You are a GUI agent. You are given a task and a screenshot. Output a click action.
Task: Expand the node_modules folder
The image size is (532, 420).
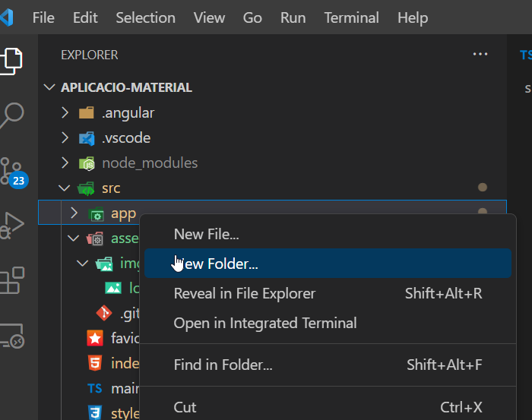point(66,163)
